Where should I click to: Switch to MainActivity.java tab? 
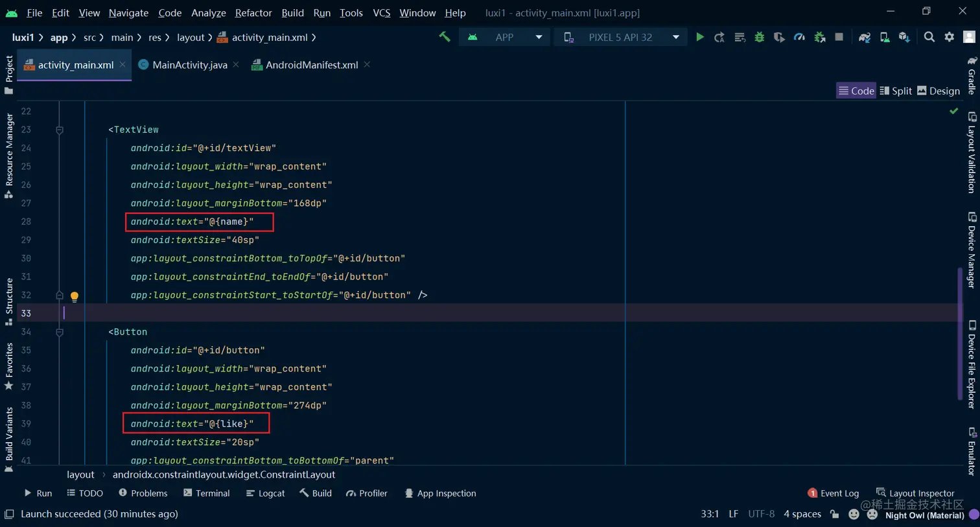click(190, 65)
